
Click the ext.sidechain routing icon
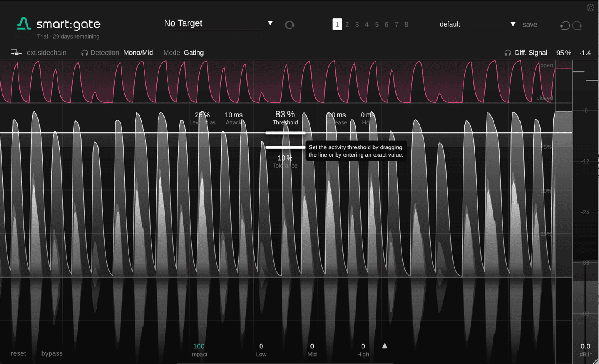pos(16,52)
